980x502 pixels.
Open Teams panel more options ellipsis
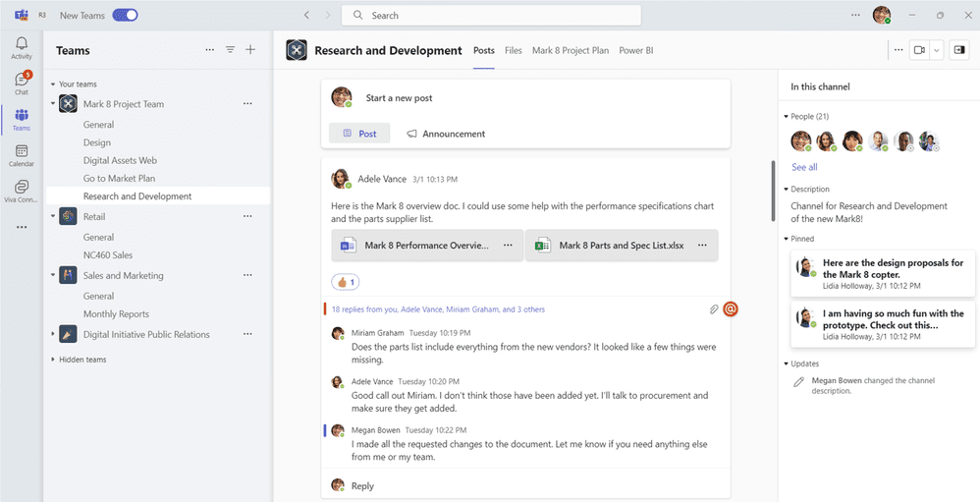pyautogui.click(x=210, y=50)
